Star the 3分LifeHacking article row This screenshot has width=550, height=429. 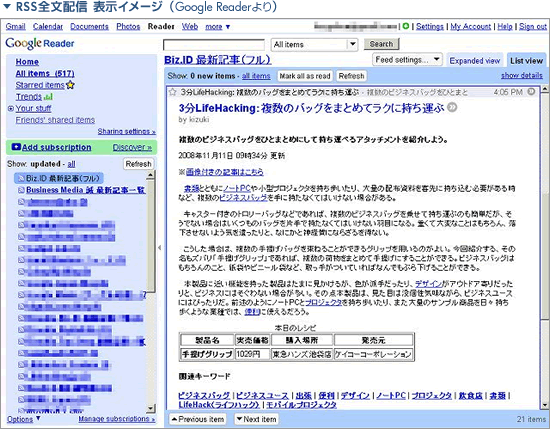point(172,92)
